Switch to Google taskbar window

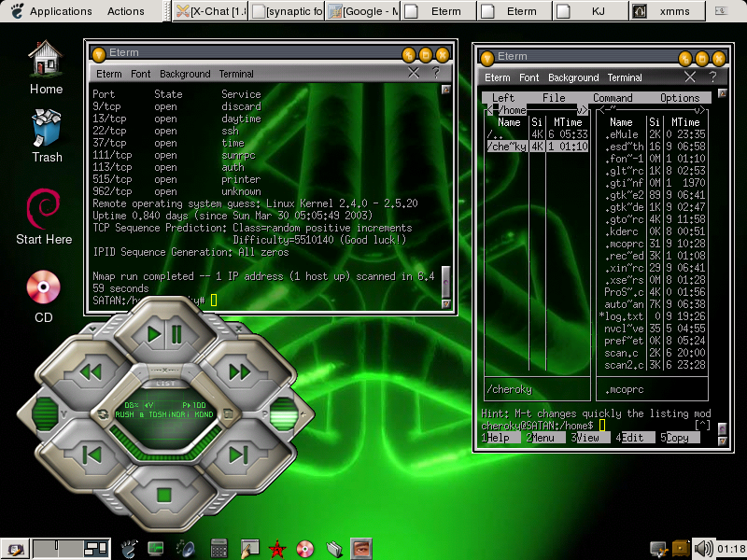tap(362, 11)
